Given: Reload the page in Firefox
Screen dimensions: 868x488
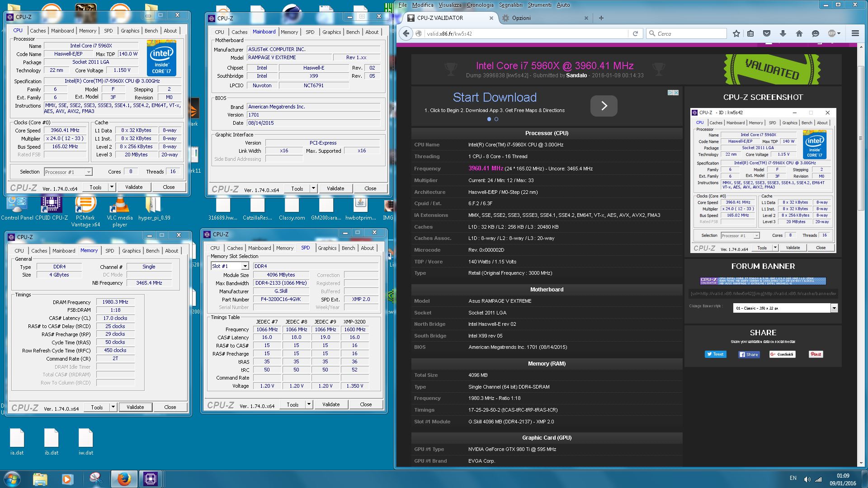Looking at the screenshot, I should pos(635,33).
